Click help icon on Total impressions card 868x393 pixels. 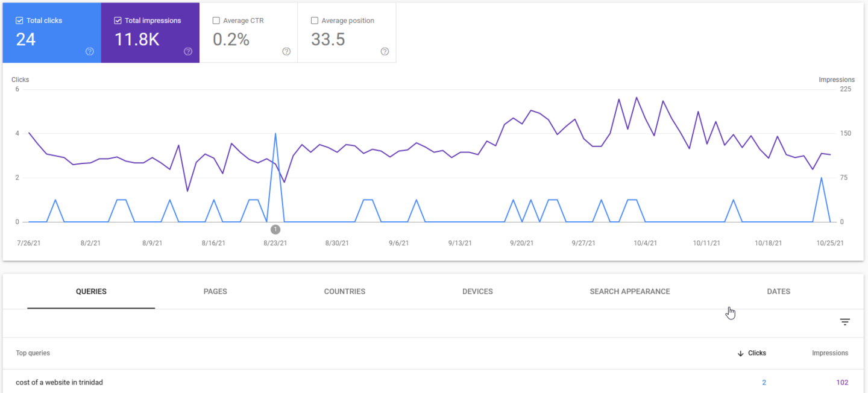tap(188, 52)
